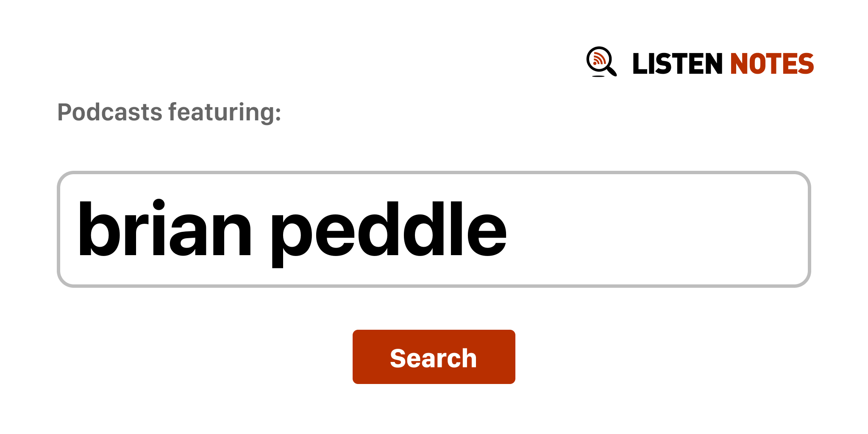The image size is (868, 434).
Task: Click the red word NOTES in the header
Action: click(771, 64)
